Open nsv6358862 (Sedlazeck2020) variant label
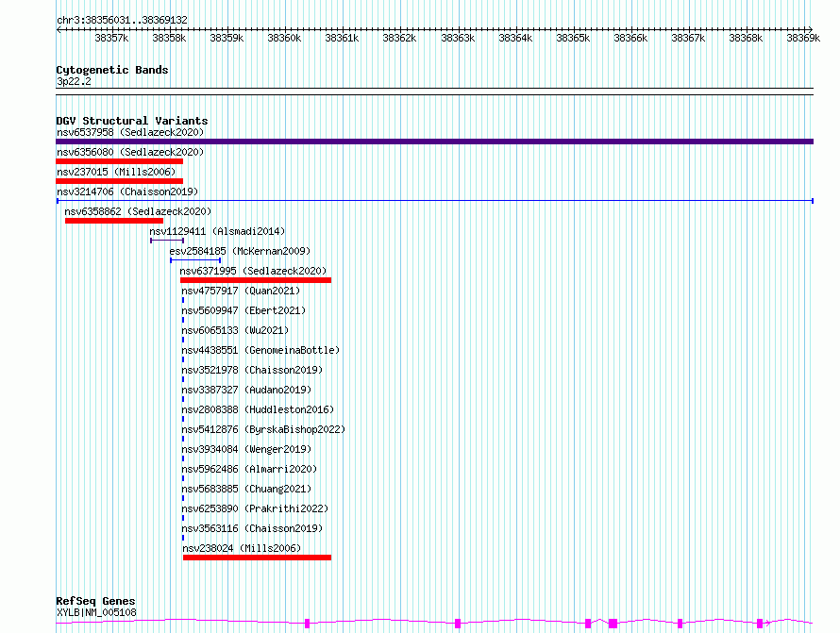This screenshot has width=840, height=633. [x=138, y=211]
